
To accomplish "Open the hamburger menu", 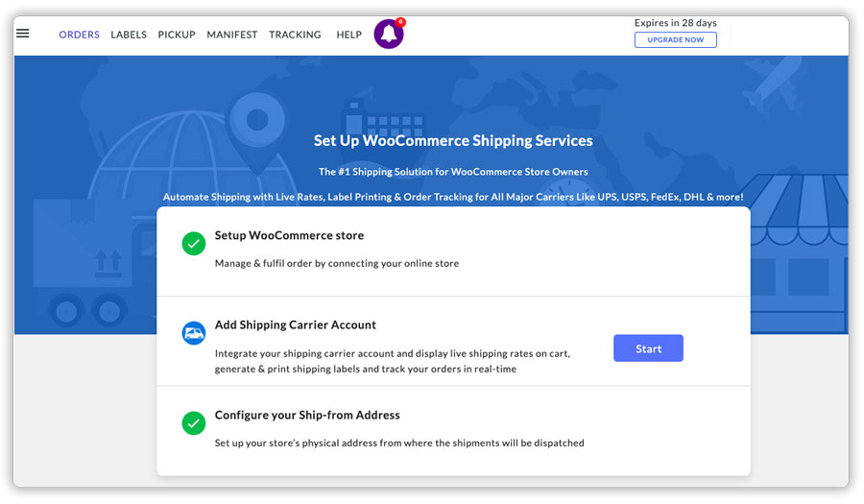I will [x=23, y=34].
